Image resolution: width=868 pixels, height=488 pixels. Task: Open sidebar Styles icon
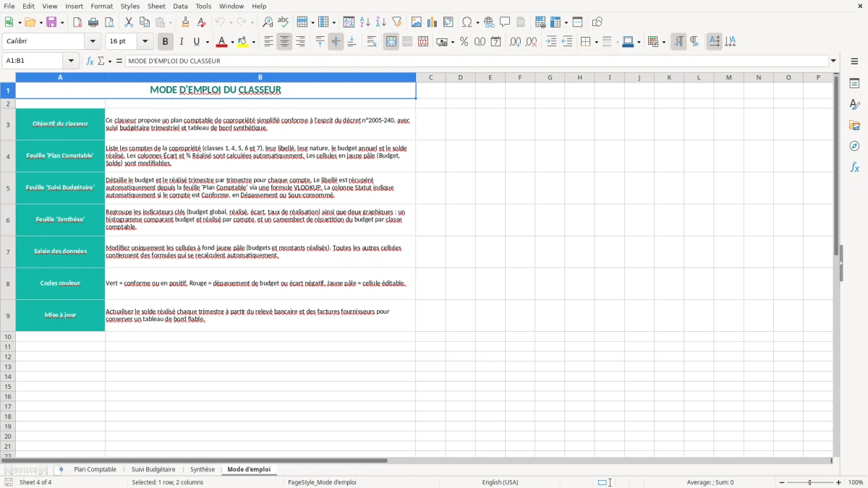click(x=854, y=104)
